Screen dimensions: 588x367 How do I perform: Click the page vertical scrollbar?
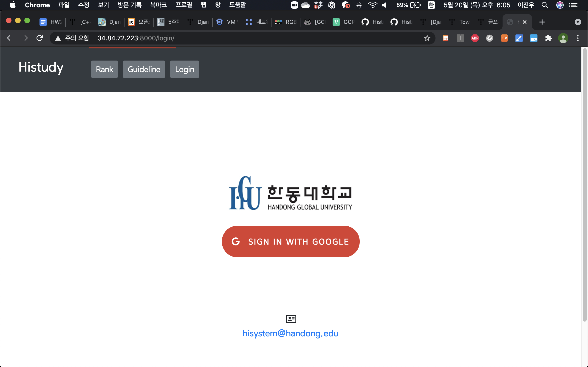[x=584, y=184]
